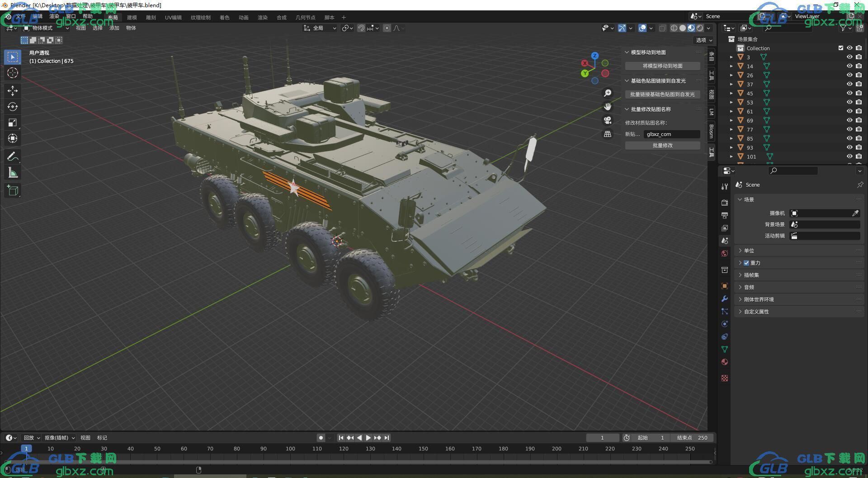Toggle the Collection exclude checkbox in outliner
Screen dimensions: 868x478
[x=841, y=48]
